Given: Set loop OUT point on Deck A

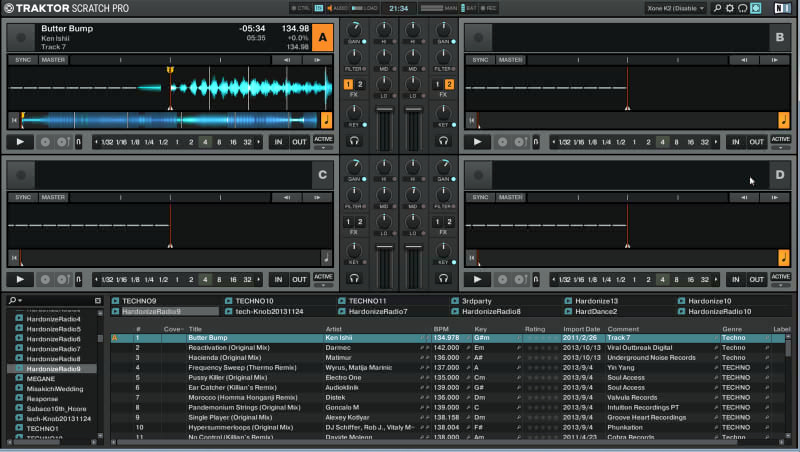Looking at the screenshot, I should pyautogui.click(x=299, y=142).
